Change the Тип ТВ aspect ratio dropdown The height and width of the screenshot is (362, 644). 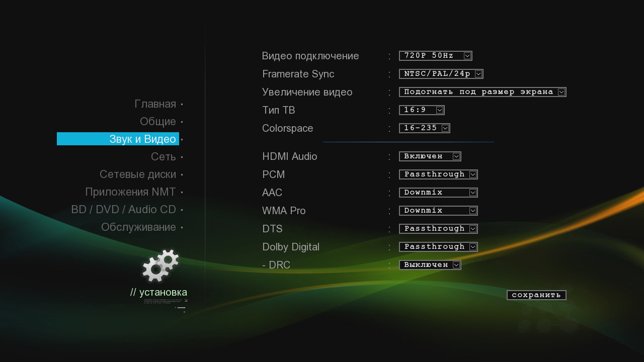(x=422, y=110)
